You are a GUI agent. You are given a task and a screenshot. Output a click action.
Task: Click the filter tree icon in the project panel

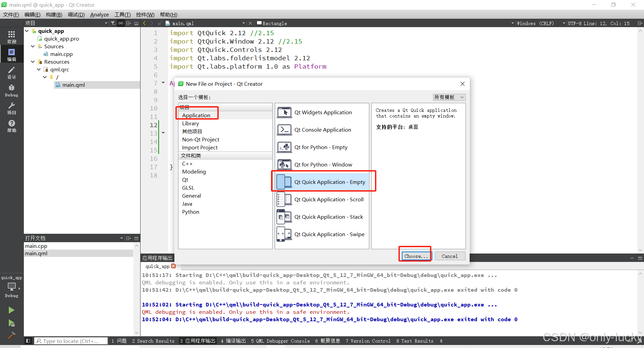tap(113, 23)
